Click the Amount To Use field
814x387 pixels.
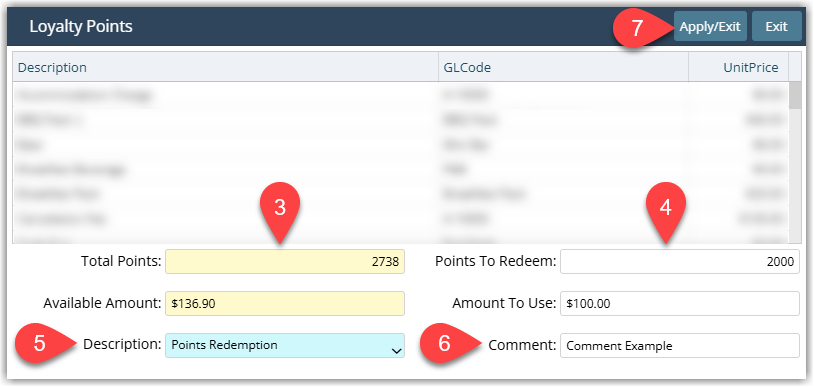coord(680,303)
